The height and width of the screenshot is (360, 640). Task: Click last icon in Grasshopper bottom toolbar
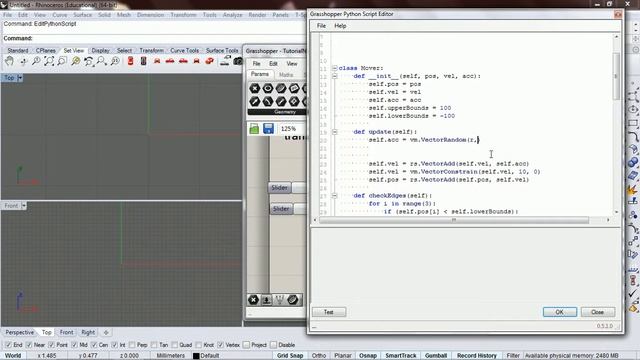tap(293, 300)
